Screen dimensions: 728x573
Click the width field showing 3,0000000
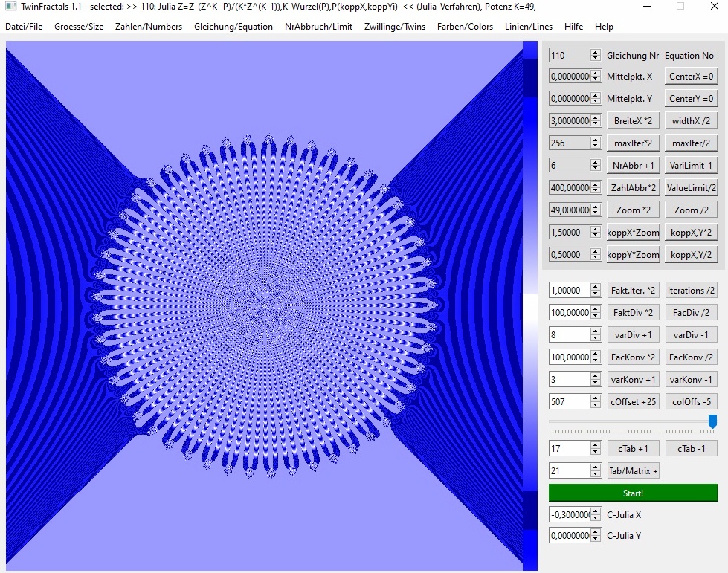click(576, 120)
